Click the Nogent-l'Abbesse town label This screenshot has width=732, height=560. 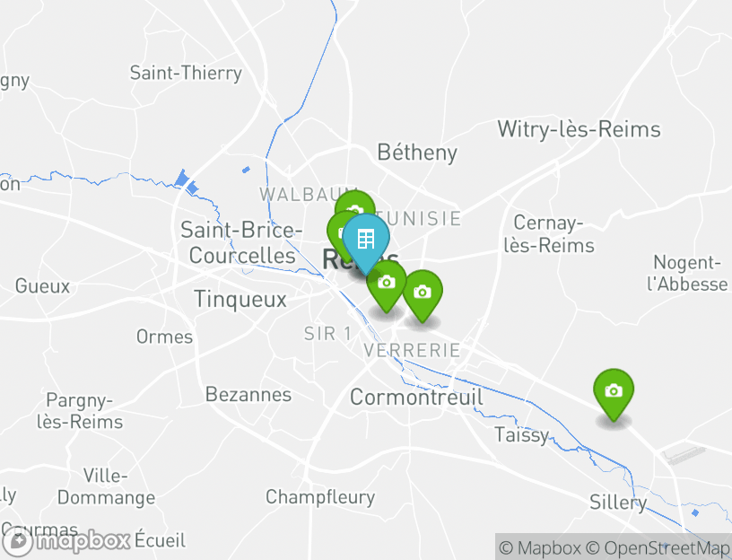(x=689, y=274)
